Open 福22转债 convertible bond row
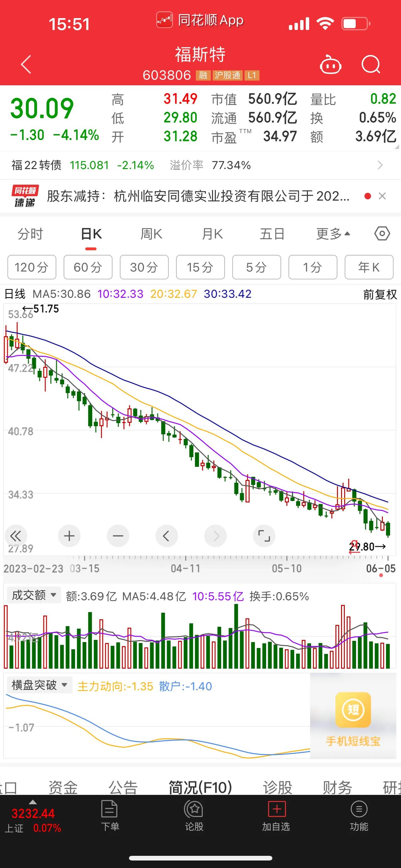The image size is (401, 868). [x=200, y=165]
